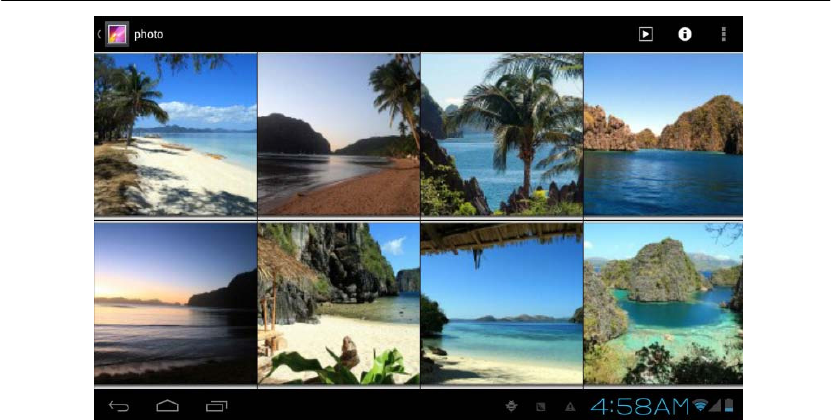Tap the Gallery app icon beside photo
The image size is (831, 420).
point(117,34)
